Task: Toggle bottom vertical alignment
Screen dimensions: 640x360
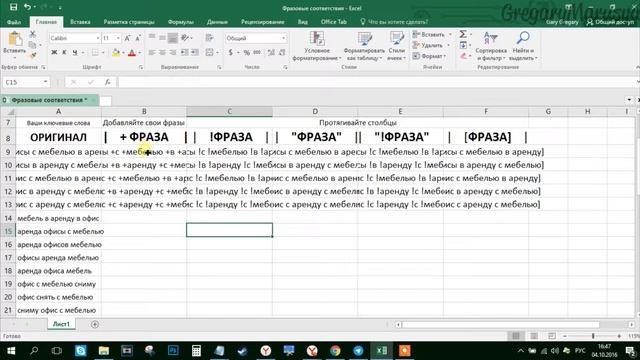Action: pos(173,38)
